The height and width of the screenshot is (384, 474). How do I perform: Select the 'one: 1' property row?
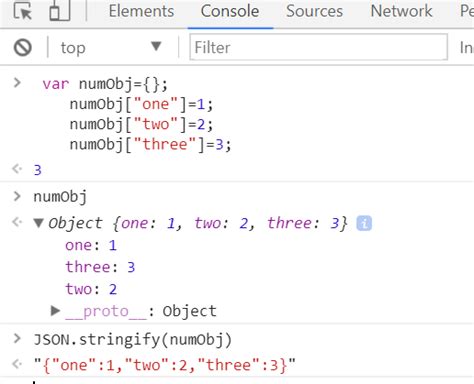[91, 245]
